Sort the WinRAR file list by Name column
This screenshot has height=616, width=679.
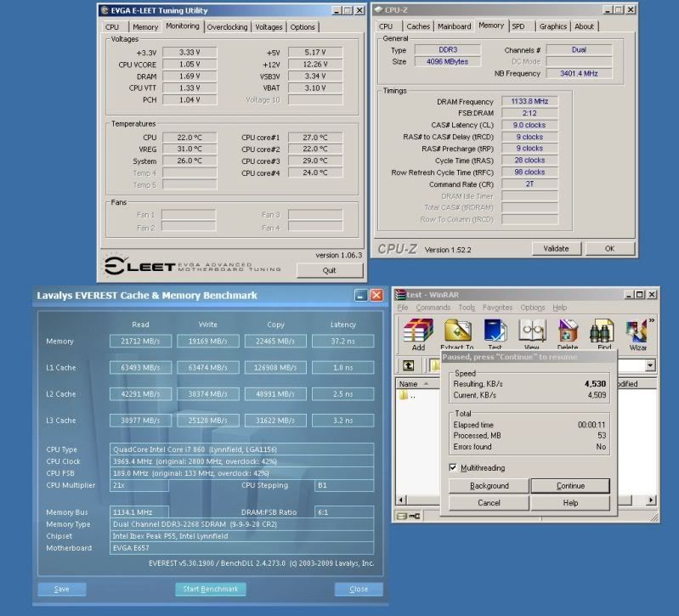pyautogui.click(x=416, y=383)
